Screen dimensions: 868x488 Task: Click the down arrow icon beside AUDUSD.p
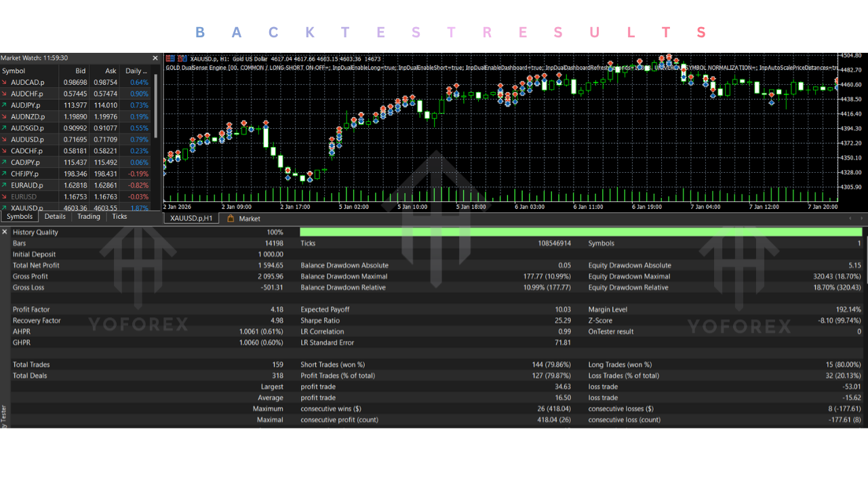tap(5, 139)
